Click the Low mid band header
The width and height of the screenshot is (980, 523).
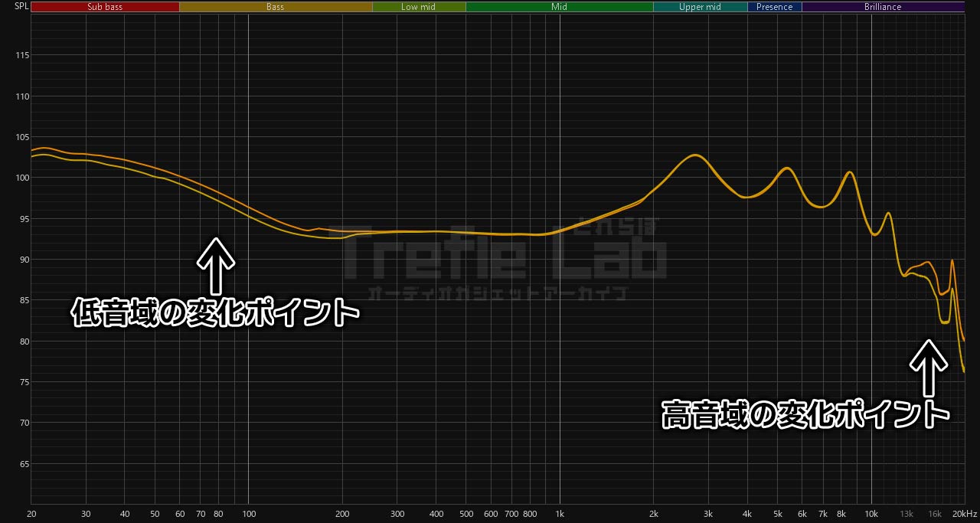(x=419, y=7)
